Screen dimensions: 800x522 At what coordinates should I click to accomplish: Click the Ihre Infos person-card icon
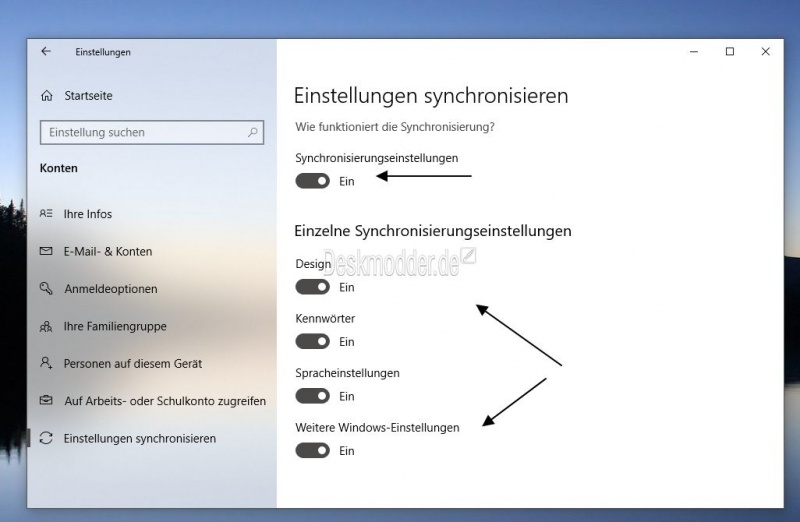46,213
